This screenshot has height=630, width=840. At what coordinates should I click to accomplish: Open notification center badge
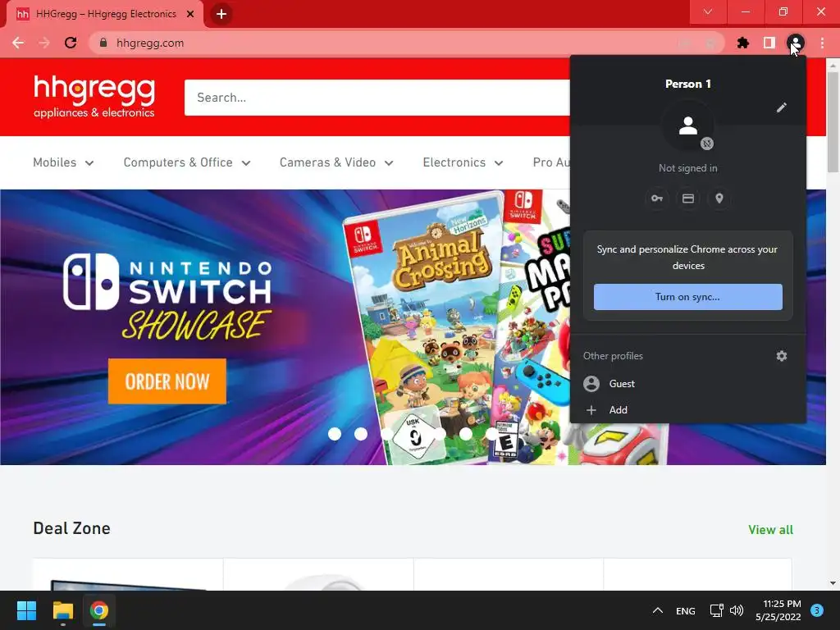817,610
